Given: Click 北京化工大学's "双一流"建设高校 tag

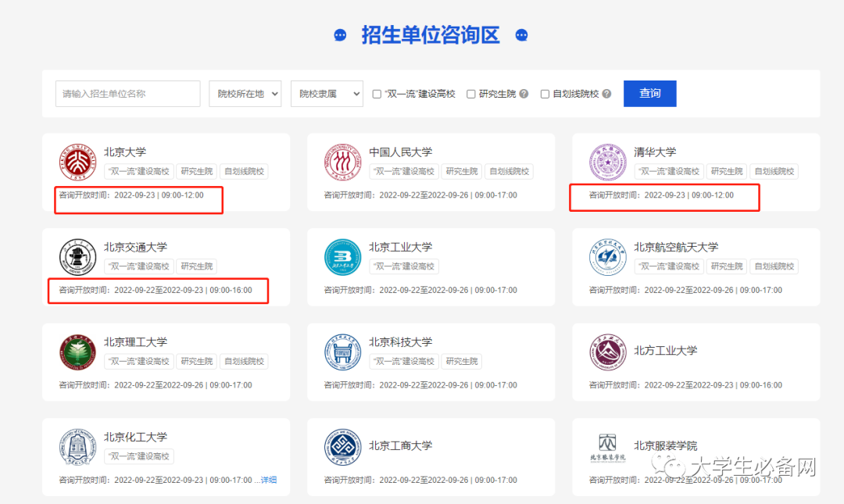Looking at the screenshot, I should click(x=139, y=456).
